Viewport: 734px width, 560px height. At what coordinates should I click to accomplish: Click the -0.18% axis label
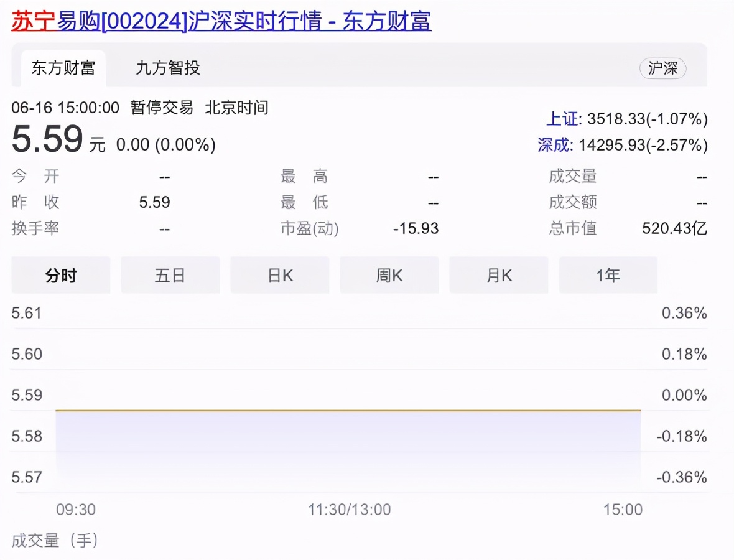pos(682,436)
